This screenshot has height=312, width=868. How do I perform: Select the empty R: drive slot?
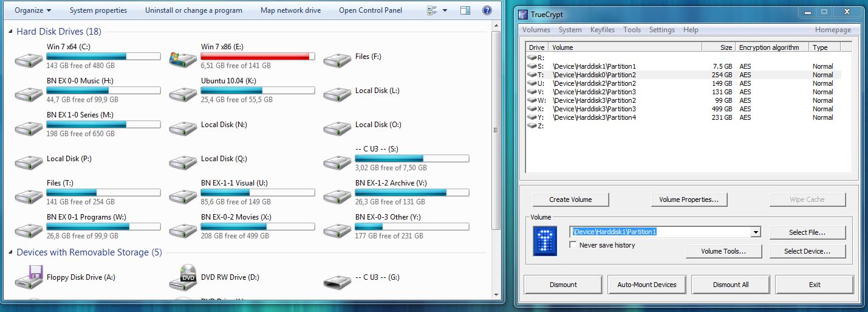click(684, 58)
